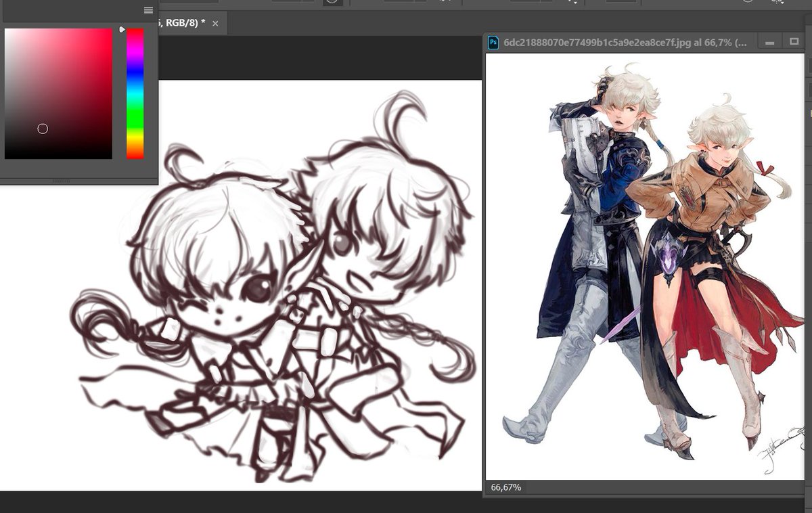Click the 66,67% zoom field in reference window

pos(505,487)
